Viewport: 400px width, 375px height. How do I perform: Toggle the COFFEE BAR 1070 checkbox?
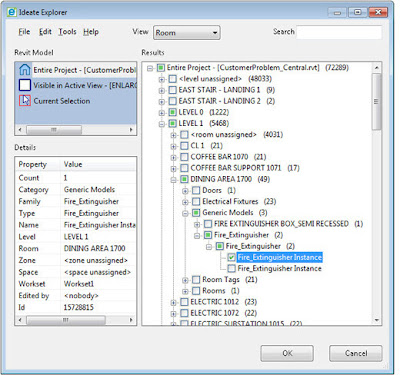click(x=184, y=157)
